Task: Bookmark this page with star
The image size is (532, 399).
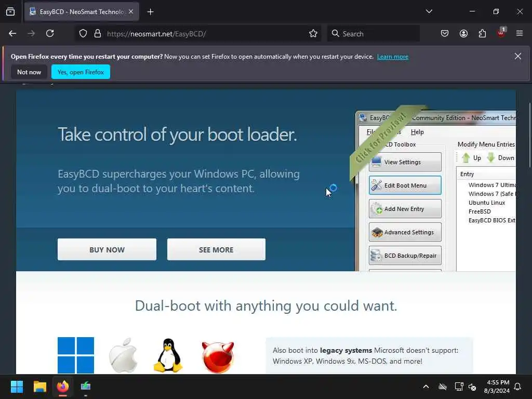Action: 313,33
